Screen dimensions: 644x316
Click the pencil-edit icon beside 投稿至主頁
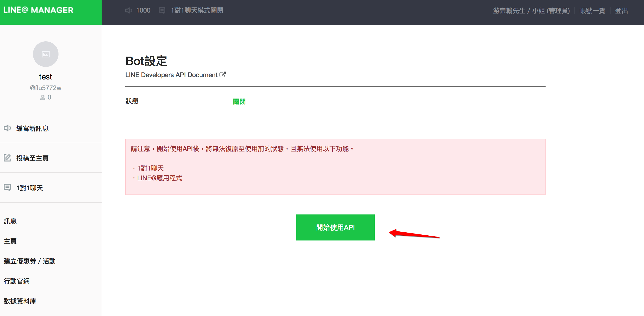pyautogui.click(x=7, y=158)
